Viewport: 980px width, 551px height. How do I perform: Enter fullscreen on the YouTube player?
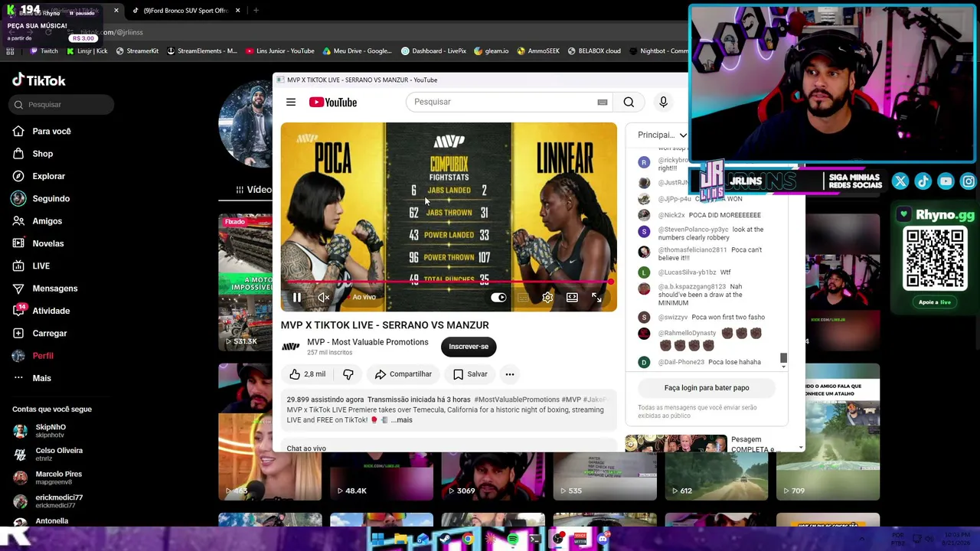click(596, 298)
